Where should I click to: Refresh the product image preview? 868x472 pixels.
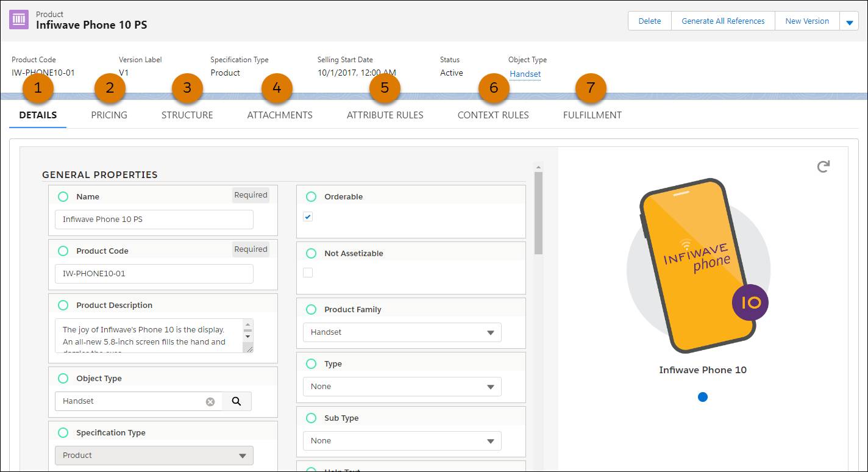click(824, 165)
